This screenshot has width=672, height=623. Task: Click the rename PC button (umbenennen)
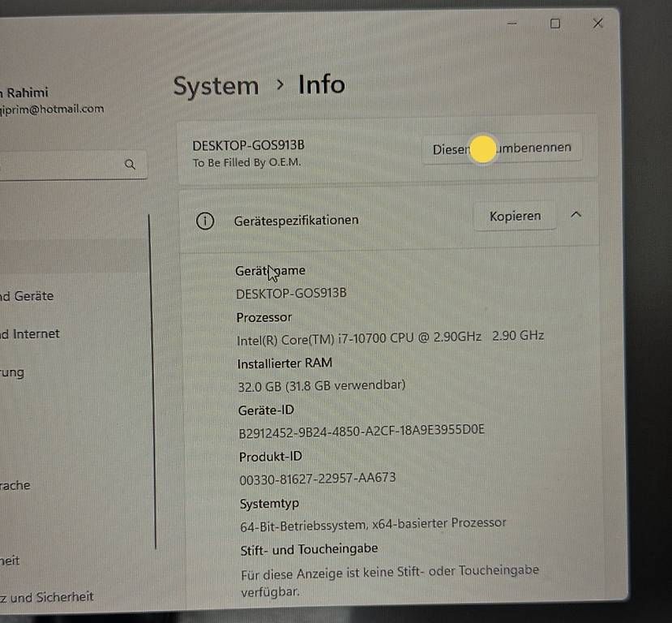tap(502, 148)
